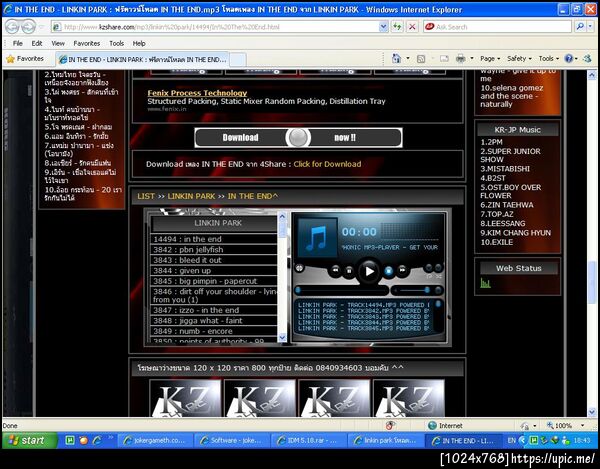600x469 pixels.
Task: Open the address bar dropdown arrow
Action: click(383, 27)
